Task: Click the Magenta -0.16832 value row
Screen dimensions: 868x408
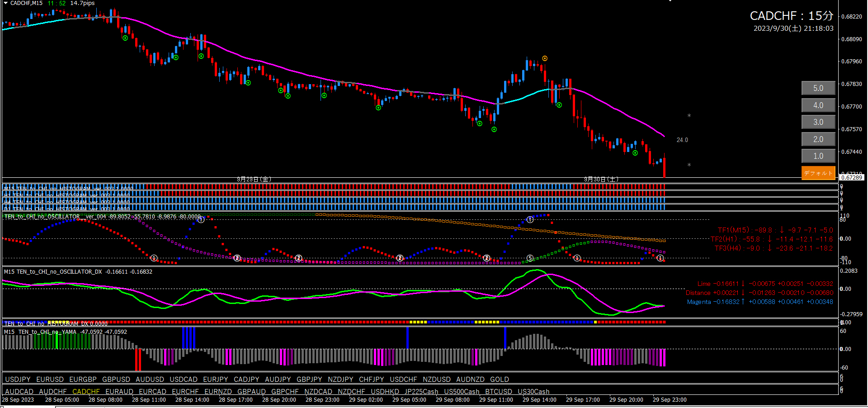Action: 760,302
